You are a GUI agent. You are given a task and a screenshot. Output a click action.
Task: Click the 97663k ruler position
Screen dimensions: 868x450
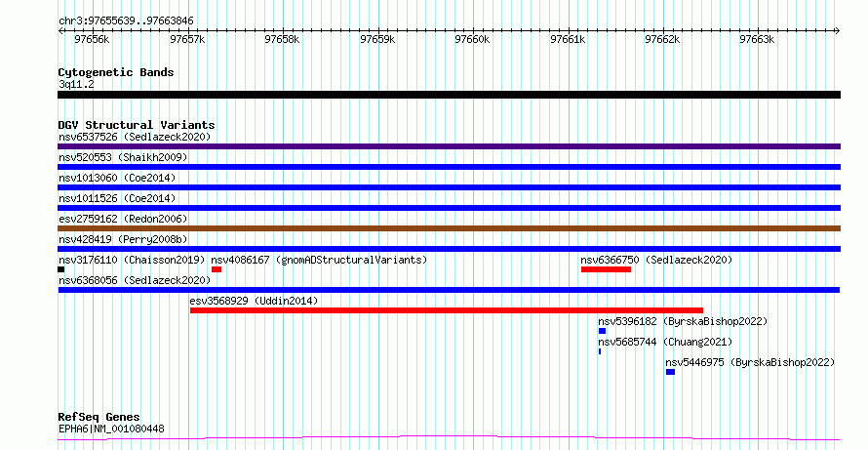point(757,39)
